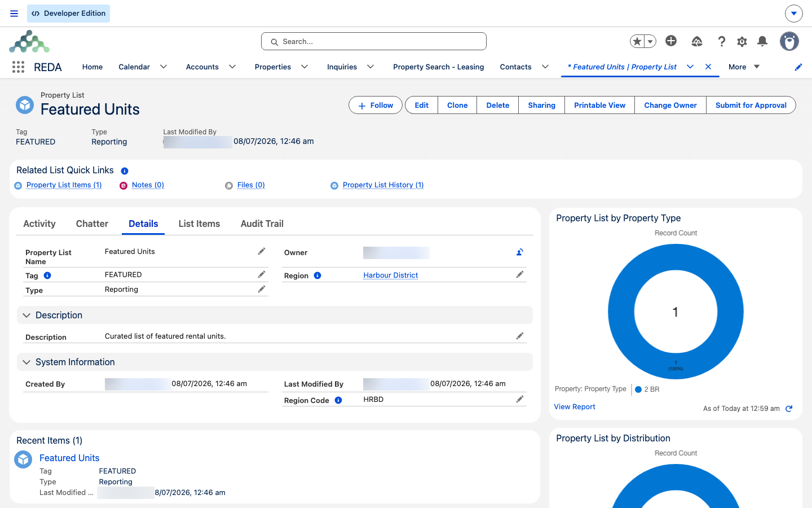The height and width of the screenshot is (508, 812).
Task: Open the Trailhead guidance icon
Action: [x=697, y=41]
